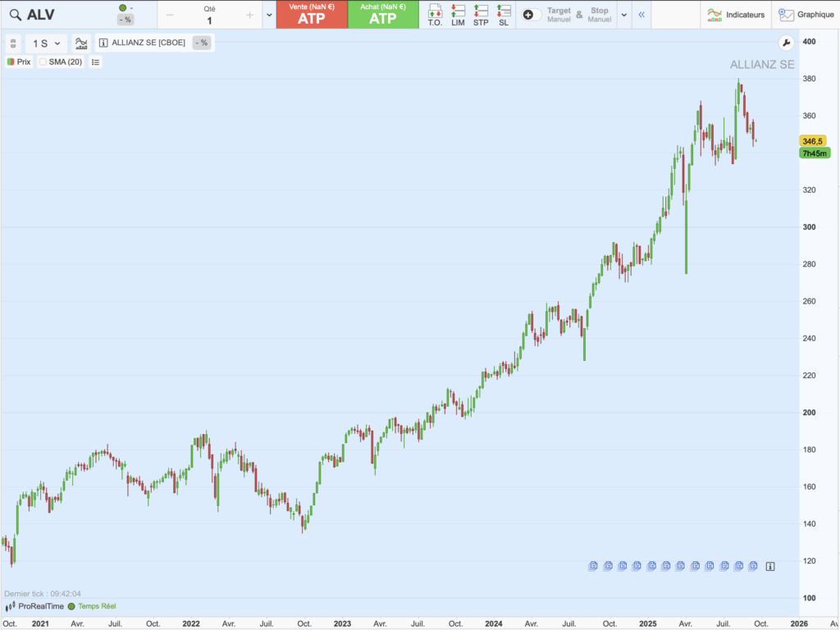Screen dimensions: 840x630
Task: Expand the order panel chevron beside Stop Manuel
Action: point(623,14)
